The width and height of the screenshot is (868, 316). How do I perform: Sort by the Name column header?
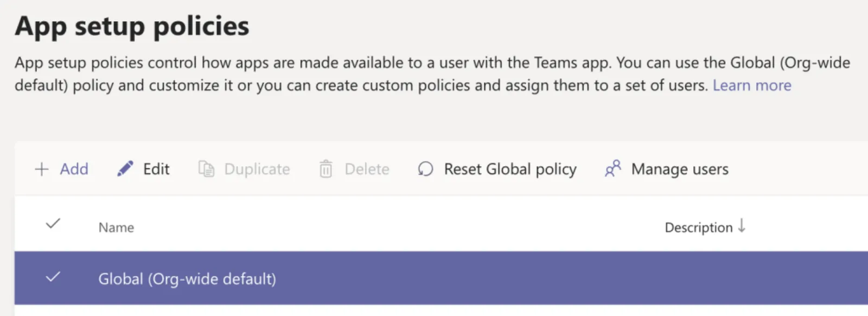point(116,227)
